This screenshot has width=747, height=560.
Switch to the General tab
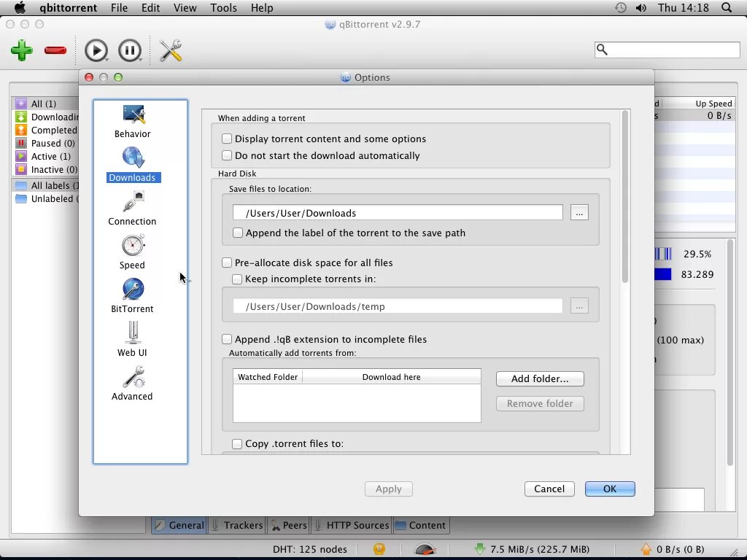179,525
